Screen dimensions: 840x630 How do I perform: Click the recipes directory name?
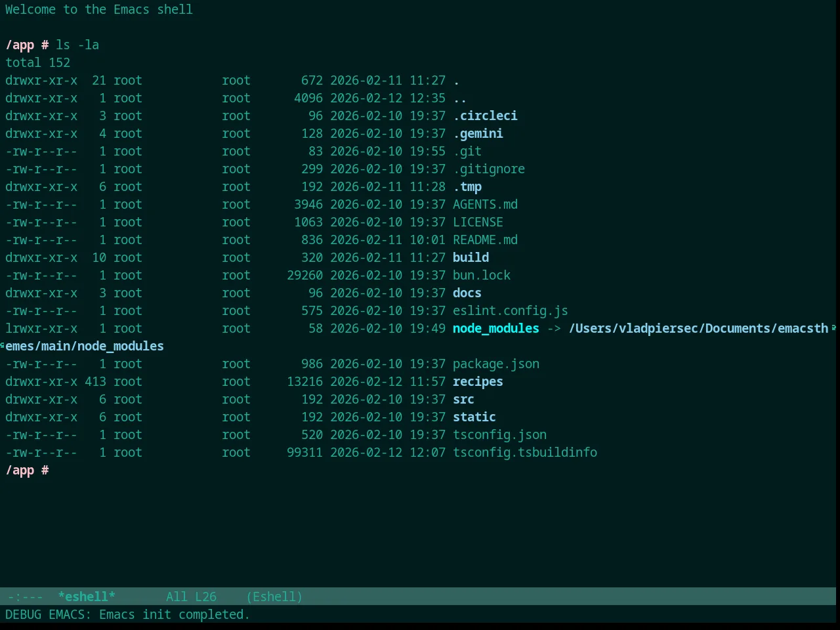coord(478,381)
